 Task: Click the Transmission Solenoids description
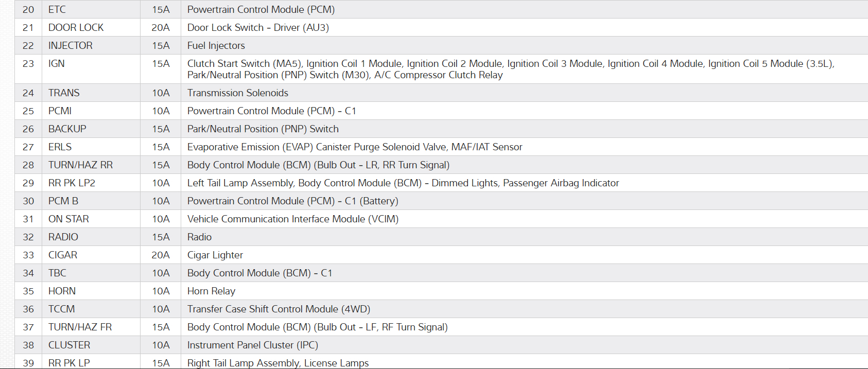[237, 93]
